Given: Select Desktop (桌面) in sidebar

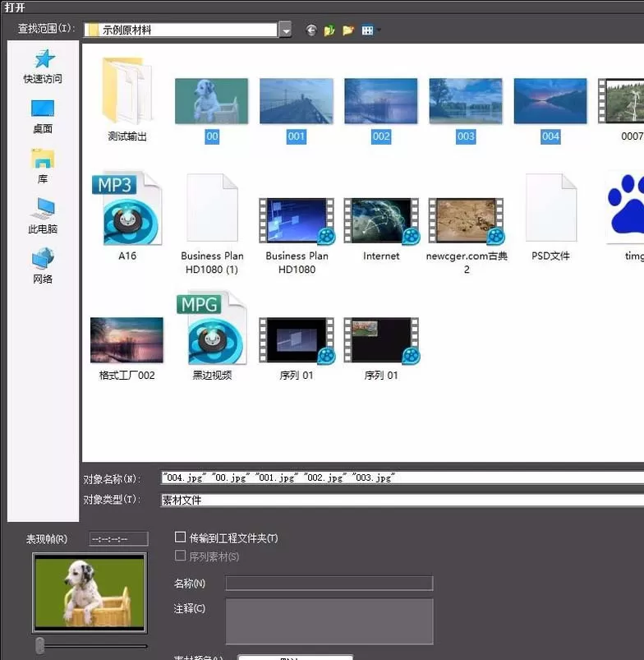Looking at the screenshot, I should point(43,117).
